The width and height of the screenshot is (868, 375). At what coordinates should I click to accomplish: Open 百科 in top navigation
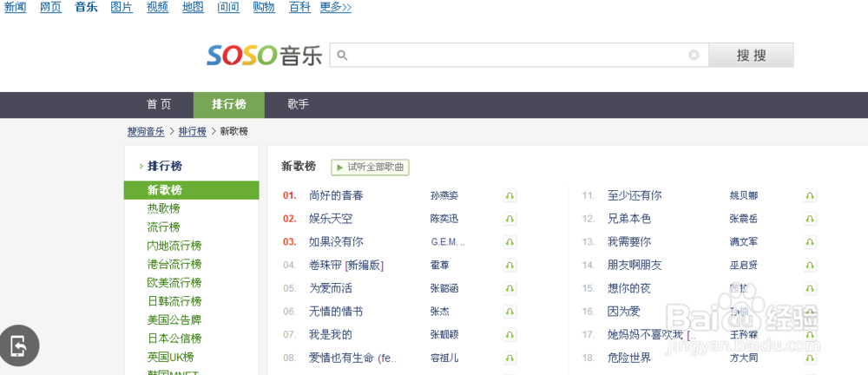tap(300, 8)
